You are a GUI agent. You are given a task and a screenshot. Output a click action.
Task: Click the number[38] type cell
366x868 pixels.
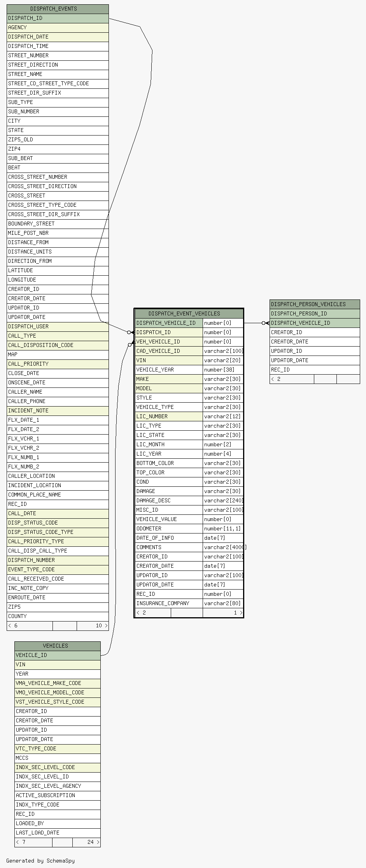tap(223, 370)
